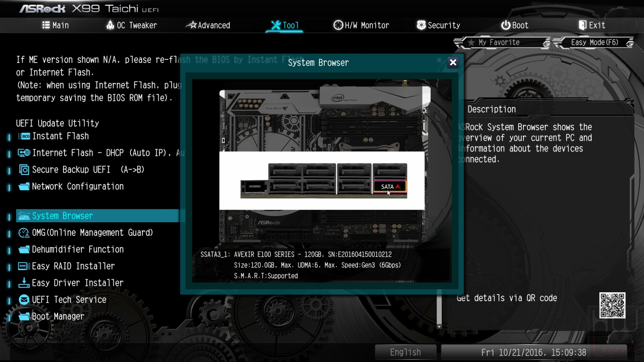The width and height of the screenshot is (644, 362).
Task: Select Instant Flash entry
Action: click(61, 136)
